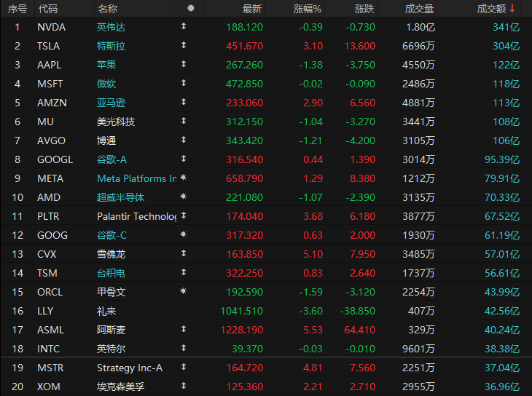
Task: Select the 美光科技 name cell
Action: pos(116,122)
